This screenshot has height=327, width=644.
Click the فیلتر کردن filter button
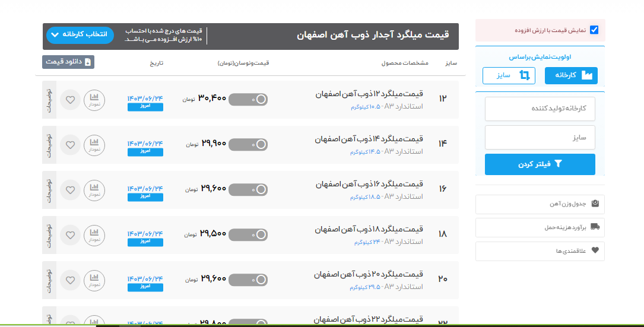(540, 164)
